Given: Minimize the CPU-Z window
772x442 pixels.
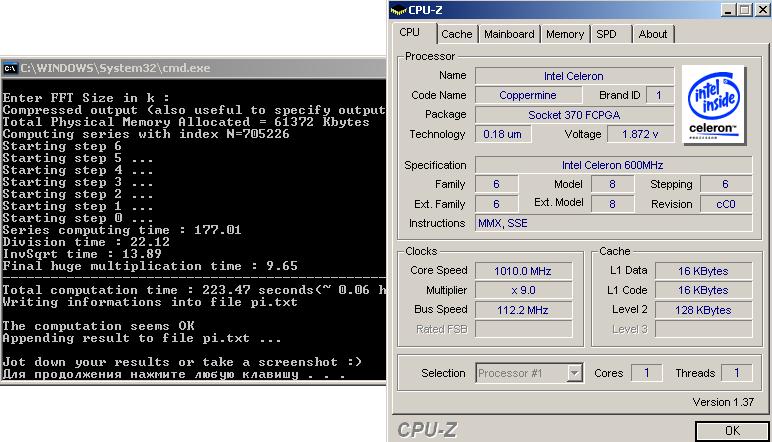Looking at the screenshot, I should (x=728, y=10).
